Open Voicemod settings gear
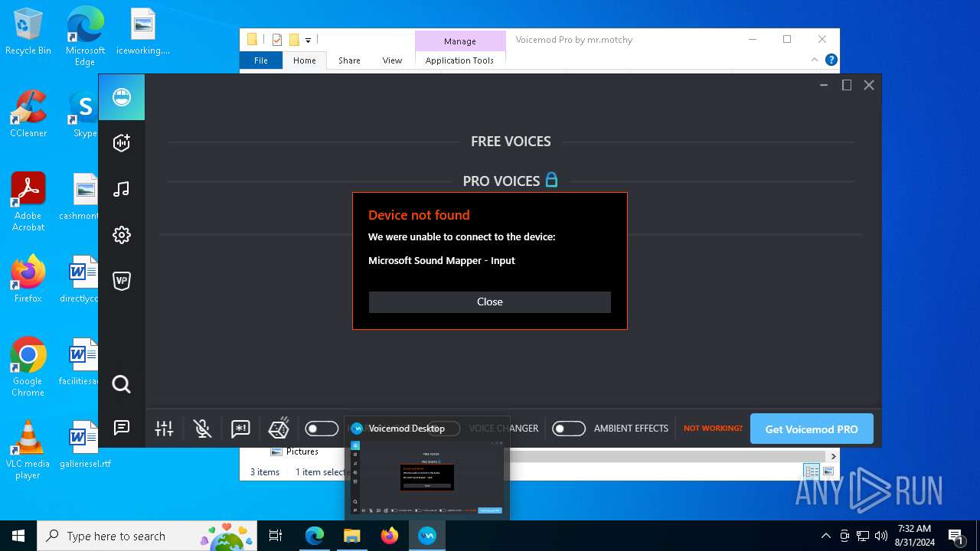 (x=121, y=235)
